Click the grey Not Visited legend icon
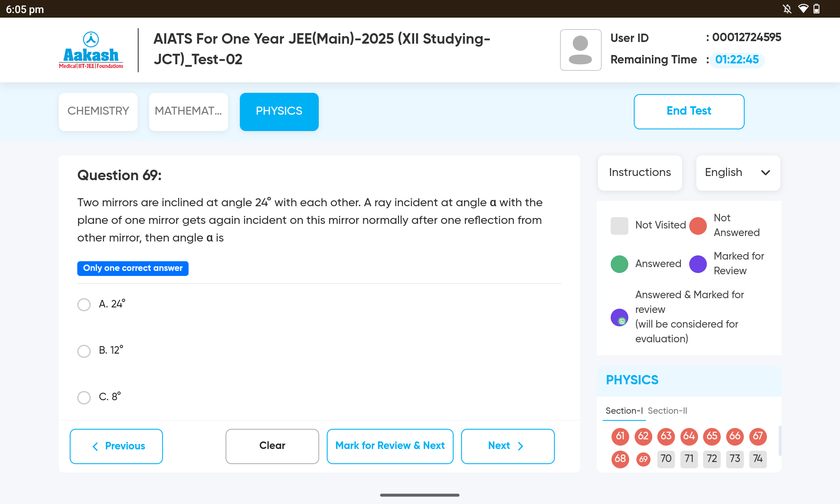Image resolution: width=840 pixels, height=504 pixels. [619, 226]
